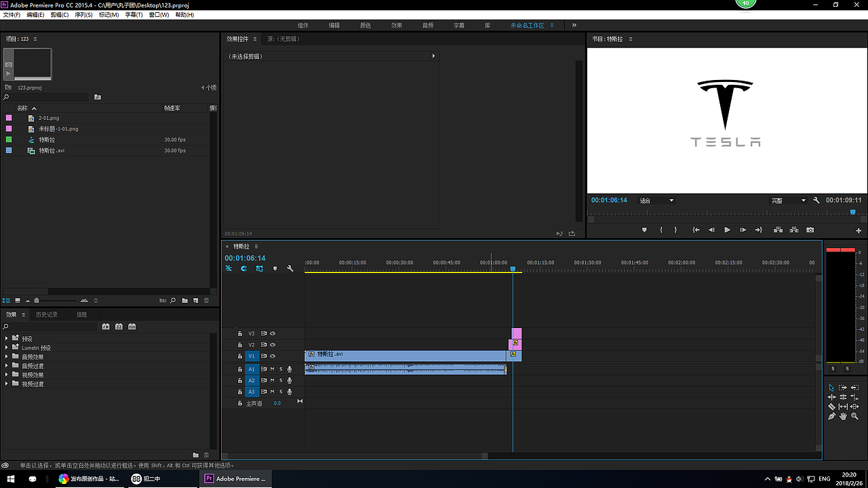Click the timeline playhead marker

point(513,269)
